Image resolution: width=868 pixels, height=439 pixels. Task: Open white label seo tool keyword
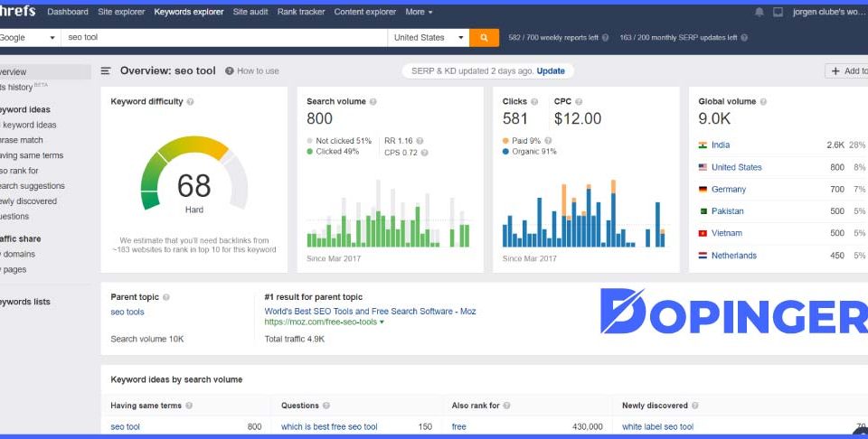click(x=657, y=427)
